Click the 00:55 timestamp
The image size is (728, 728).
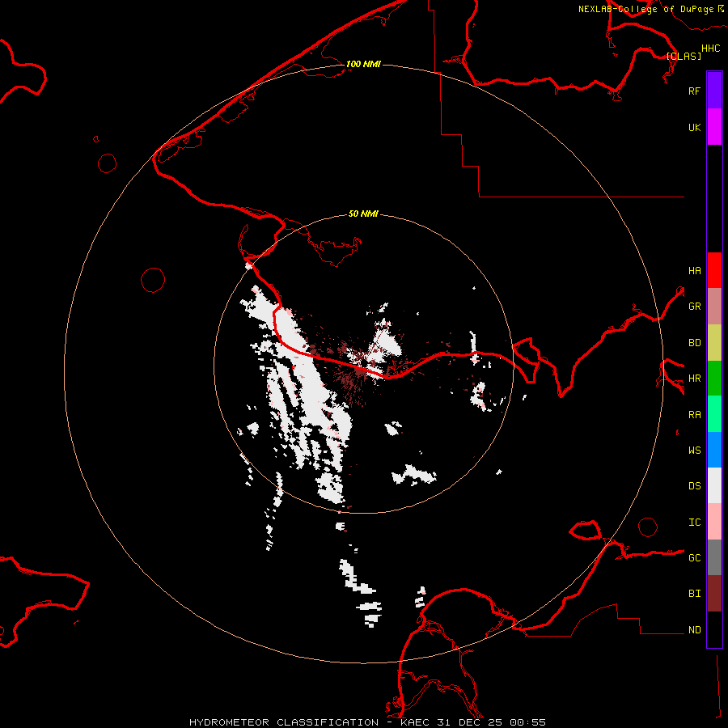(x=527, y=722)
